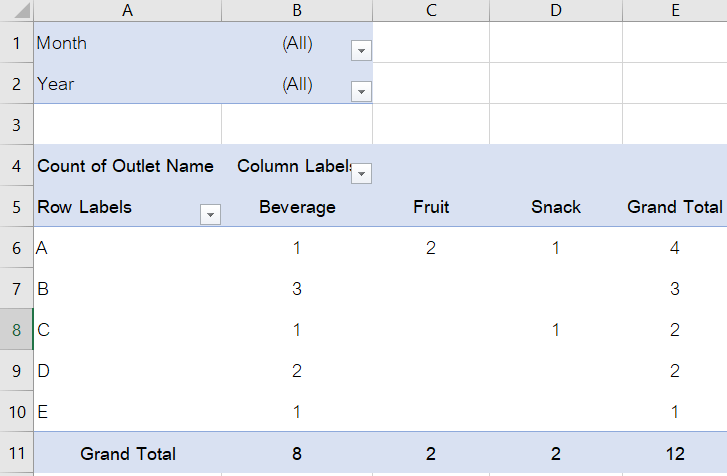The height and width of the screenshot is (476, 727).
Task: Select column B header
Action: tap(297, 10)
